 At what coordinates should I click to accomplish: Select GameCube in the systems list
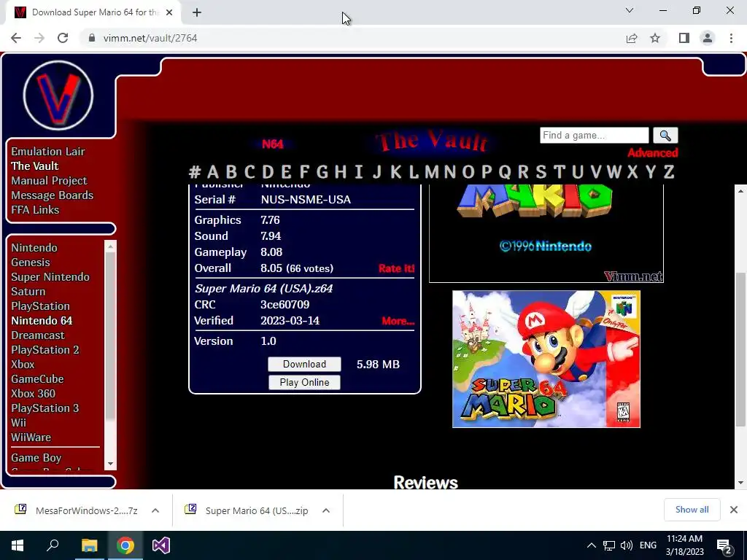point(38,379)
